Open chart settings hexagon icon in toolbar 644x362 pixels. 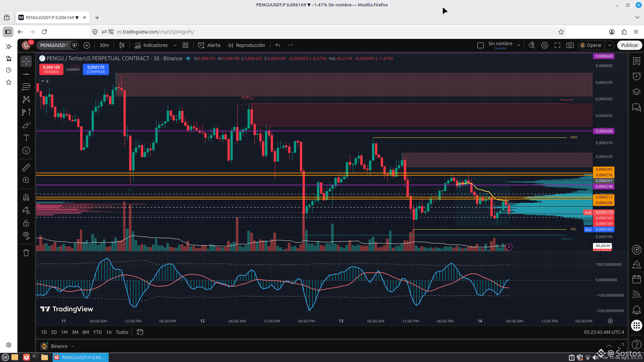(545, 45)
